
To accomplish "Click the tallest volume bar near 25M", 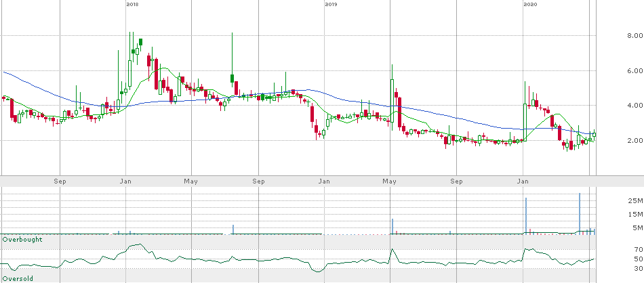I will pyautogui.click(x=580, y=213).
